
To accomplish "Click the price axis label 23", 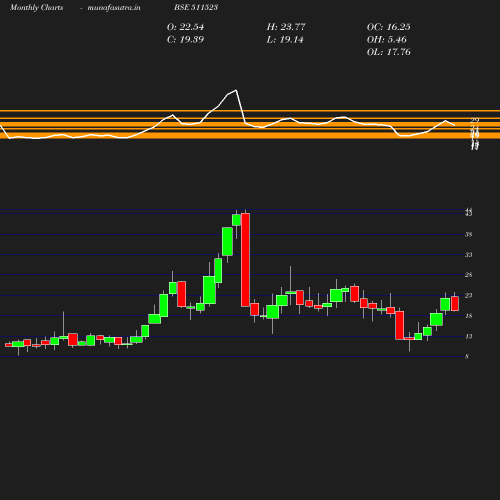I will click(x=469, y=296).
